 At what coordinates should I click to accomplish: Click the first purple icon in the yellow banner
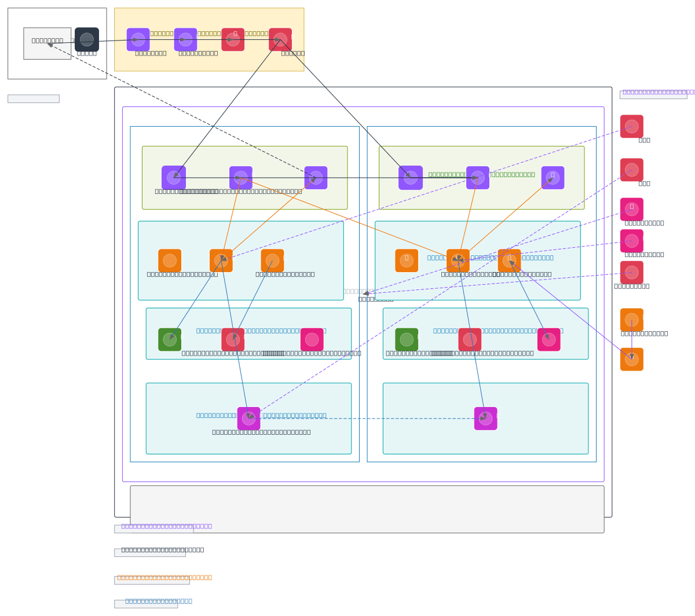(x=138, y=39)
